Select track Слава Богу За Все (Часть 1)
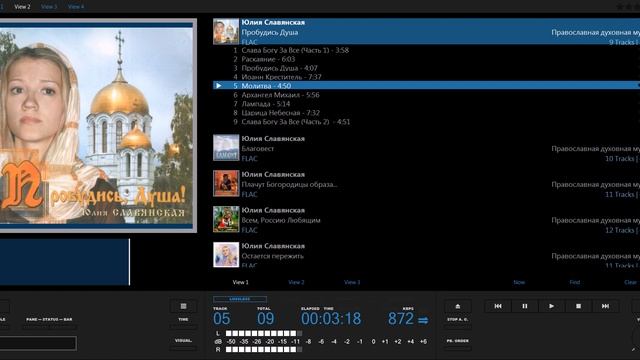 pyautogui.click(x=426, y=50)
